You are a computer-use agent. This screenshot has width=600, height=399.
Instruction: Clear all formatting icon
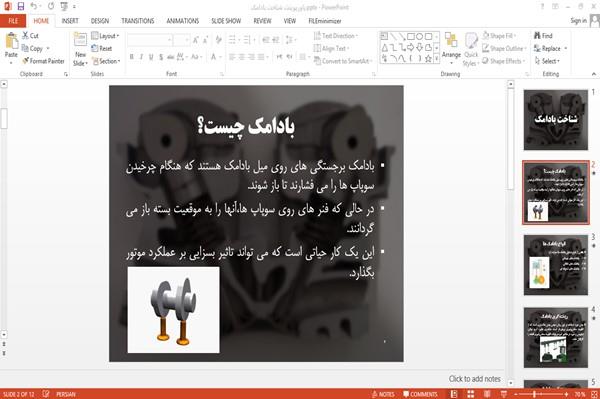tap(218, 39)
